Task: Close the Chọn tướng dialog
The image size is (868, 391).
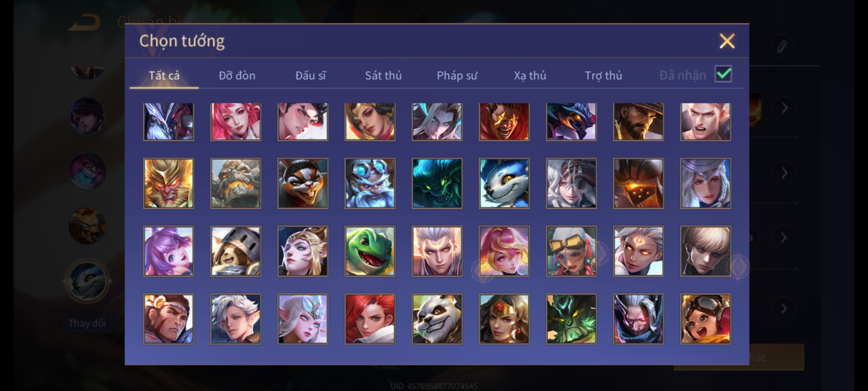Action: pos(727,41)
